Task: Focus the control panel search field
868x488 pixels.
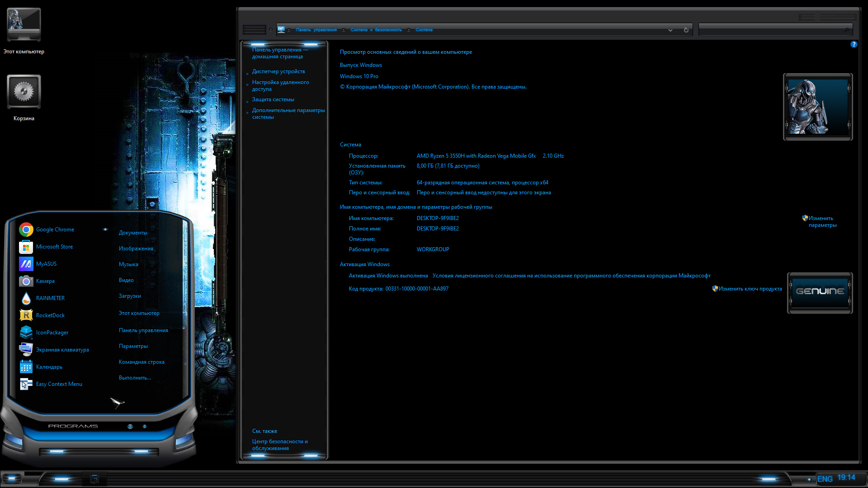Action: 775,30
